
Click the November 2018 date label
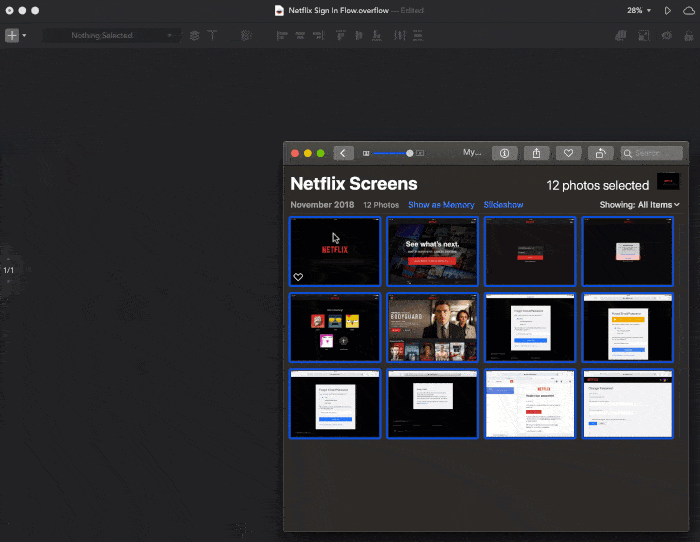[322, 205]
